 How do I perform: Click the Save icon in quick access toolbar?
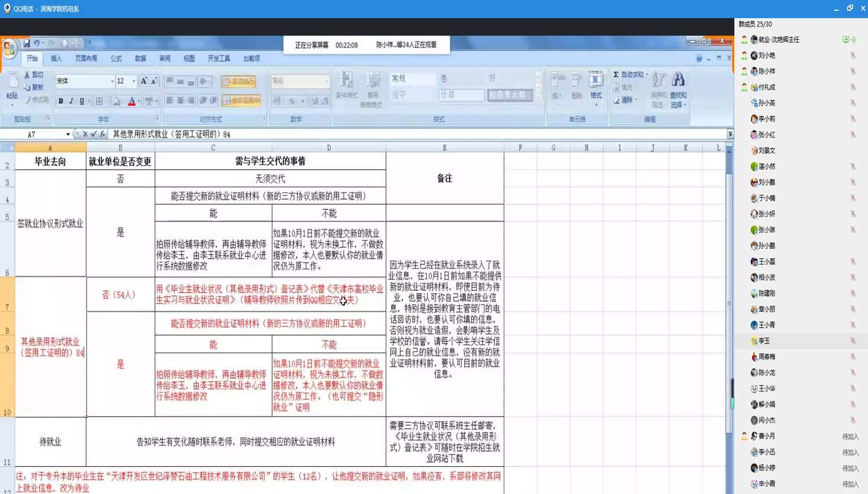coord(27,43)
